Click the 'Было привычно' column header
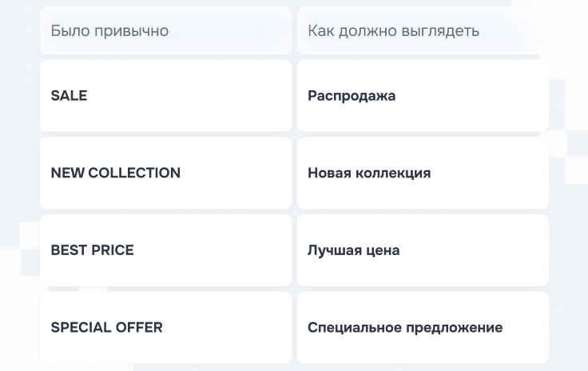 pyautogui.click(x=165, y=31)
